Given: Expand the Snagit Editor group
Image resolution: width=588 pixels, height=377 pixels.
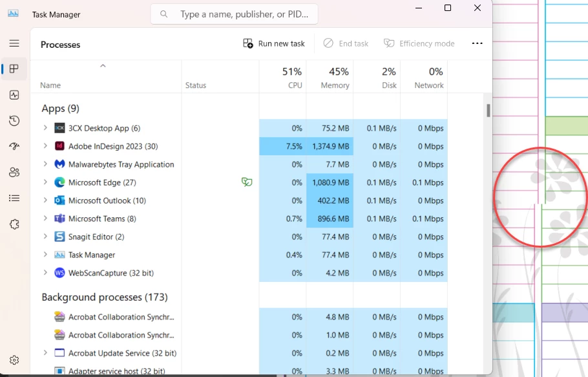Looking at the screenshot, I should pos(45,236).
